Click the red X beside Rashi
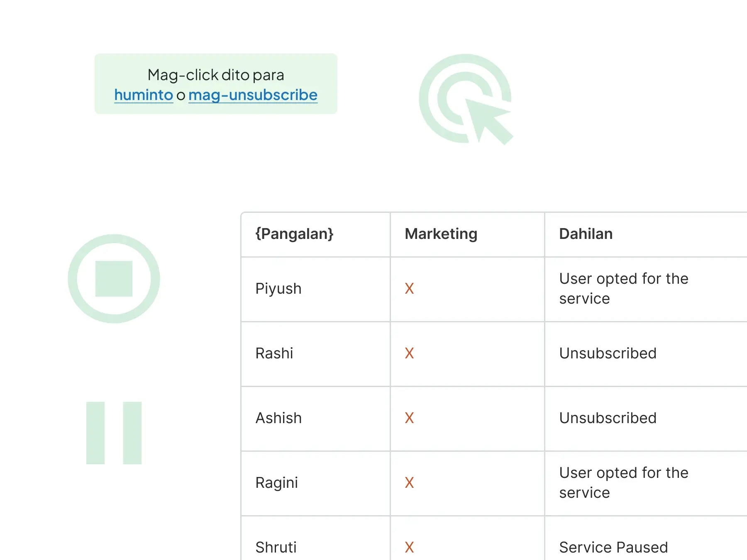This screenshot has height=560, width=747. click(409, 353)
